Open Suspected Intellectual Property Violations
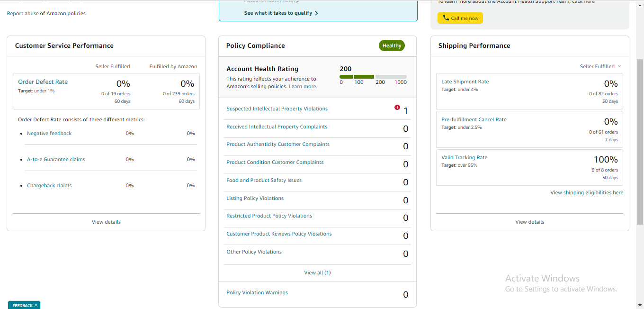Viewport: 644px width, 309px height. coord(277,109)
